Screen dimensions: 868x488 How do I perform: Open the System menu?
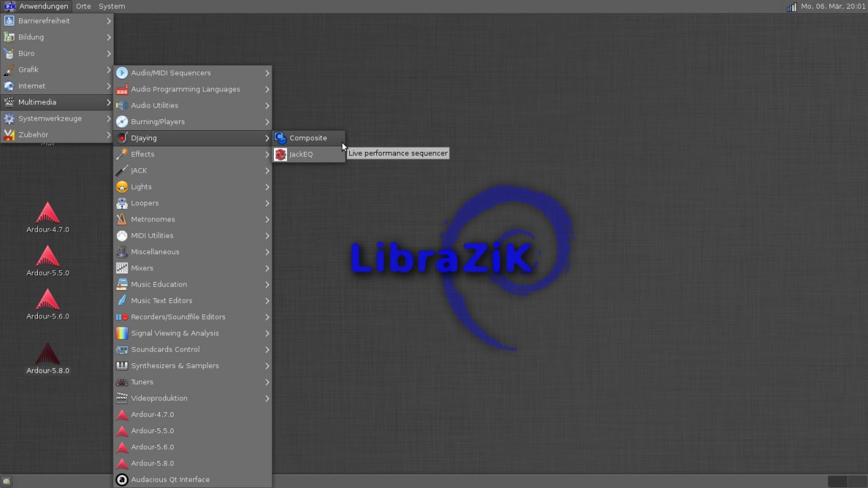pos(112,6)
